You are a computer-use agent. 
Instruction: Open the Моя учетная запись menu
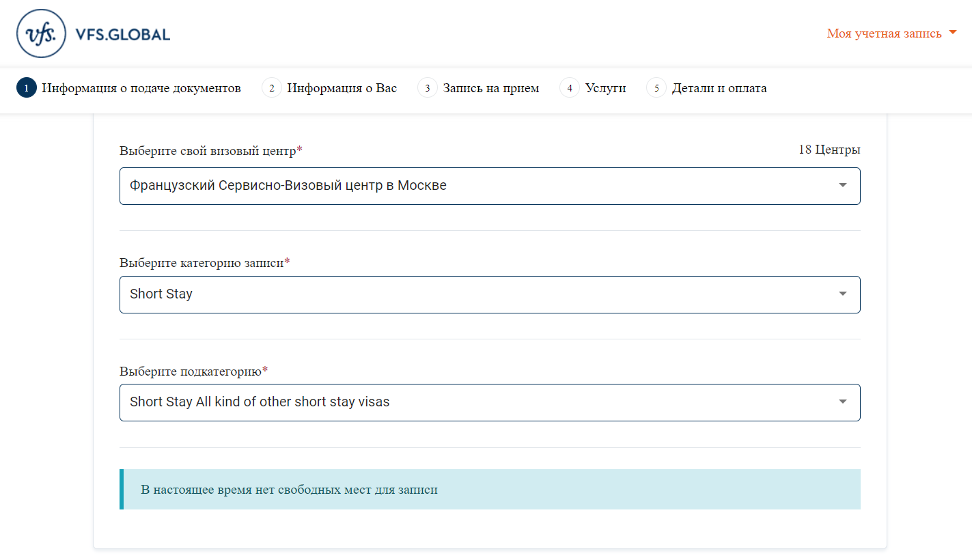click(891, 33)
